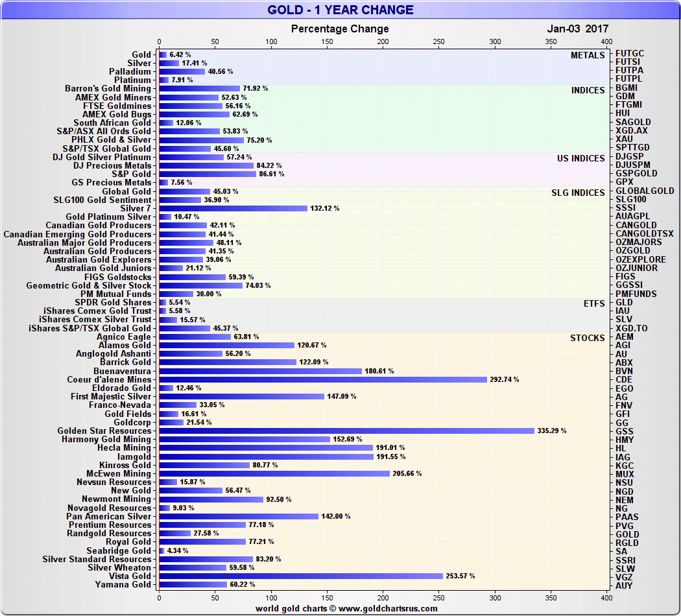
Task: Click the "SSSI" ticker symbol
Action: point(625,207)
